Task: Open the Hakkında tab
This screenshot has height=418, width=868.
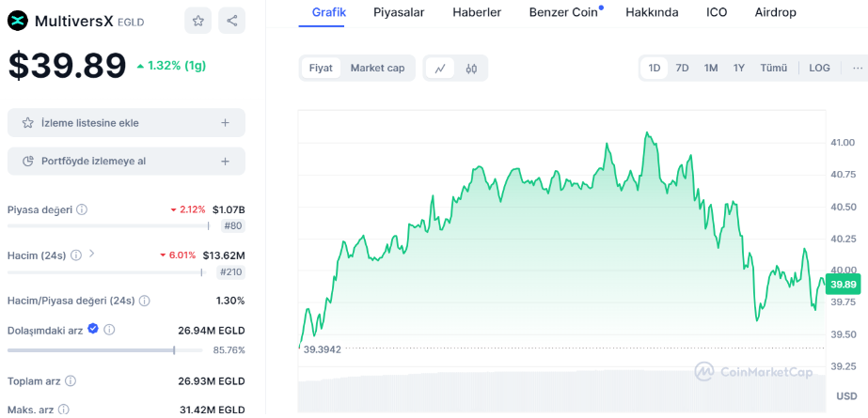Action: 652,12
